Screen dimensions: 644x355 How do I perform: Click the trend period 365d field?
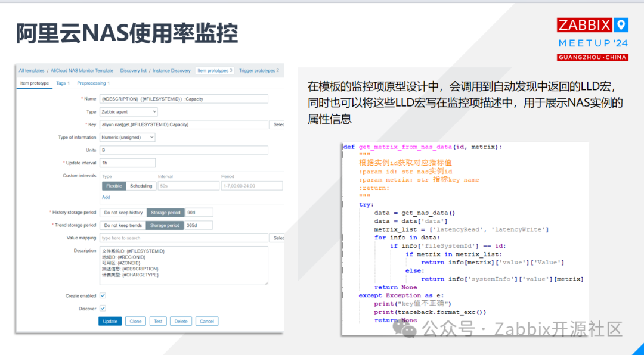pyautogui.click(x=199, y=225)
